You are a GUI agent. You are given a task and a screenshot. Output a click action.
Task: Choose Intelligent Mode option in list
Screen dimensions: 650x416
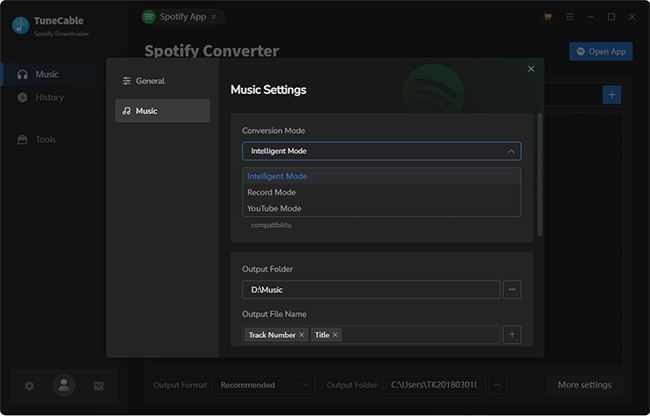381,176
